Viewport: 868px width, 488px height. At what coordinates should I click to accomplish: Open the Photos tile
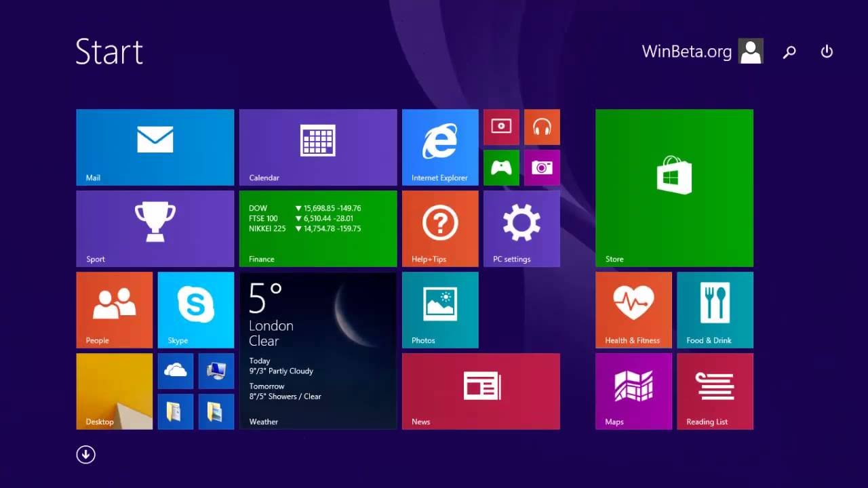pos(440,310)
